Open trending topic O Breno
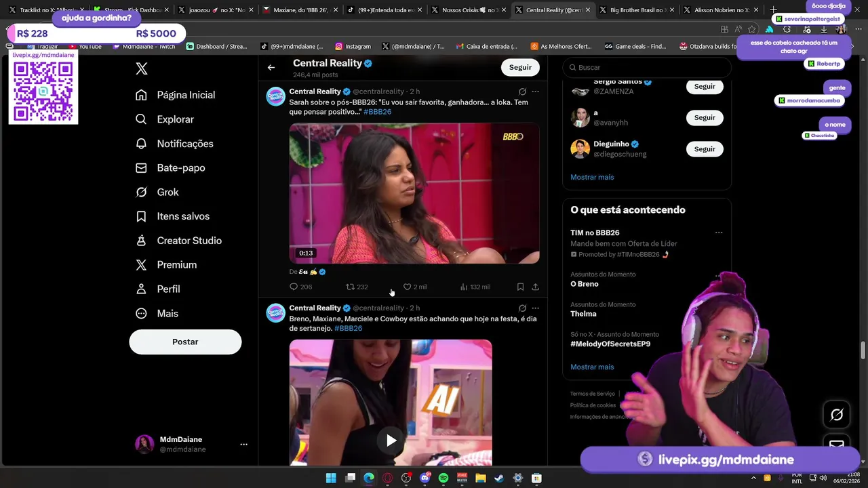Viewport: 868px width, 488px height. tap(585, 284)
